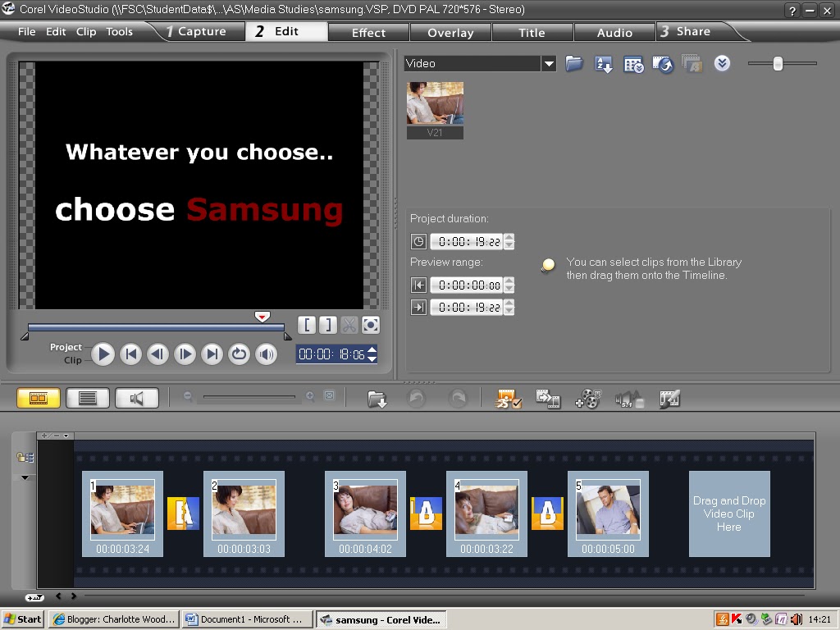Expand the options panel chevron button
Viewport: 840px width, 630px height.
(722, 64)
